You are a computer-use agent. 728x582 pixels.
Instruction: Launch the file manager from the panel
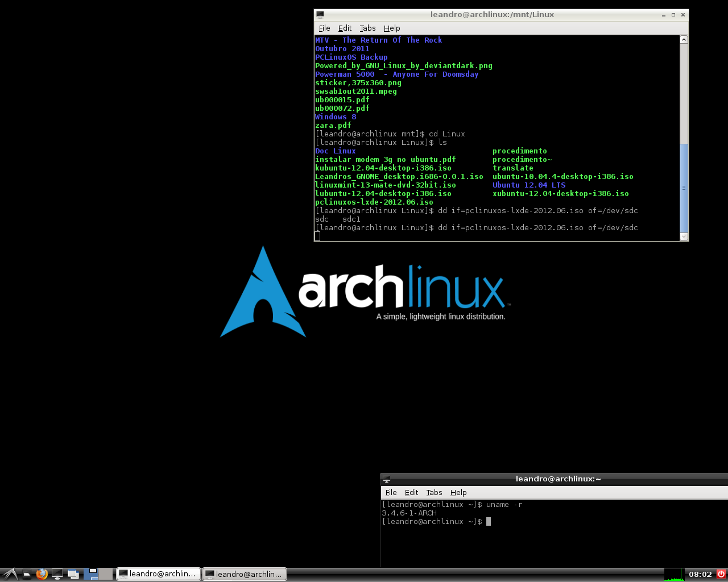(x=26, y=574)
